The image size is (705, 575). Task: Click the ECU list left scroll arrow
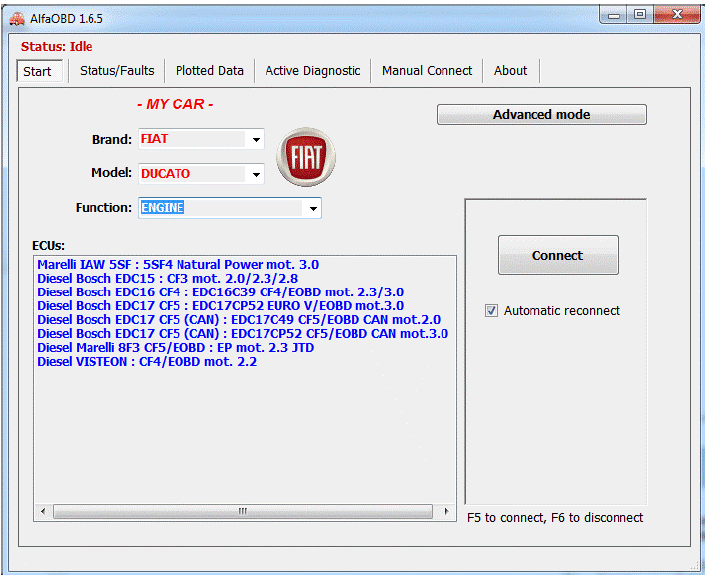(44, 511)
